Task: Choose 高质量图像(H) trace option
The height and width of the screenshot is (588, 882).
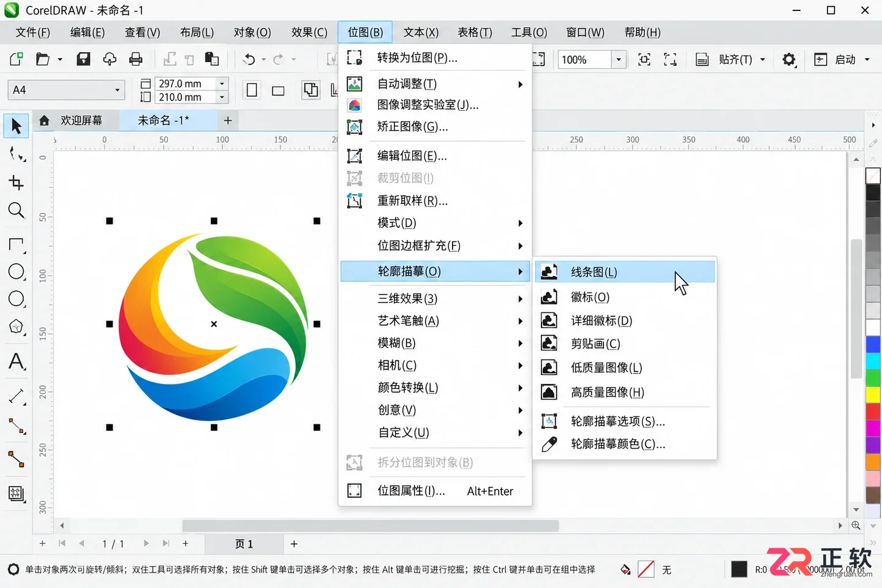Action: pyautogui.click(x=625, y=392)
